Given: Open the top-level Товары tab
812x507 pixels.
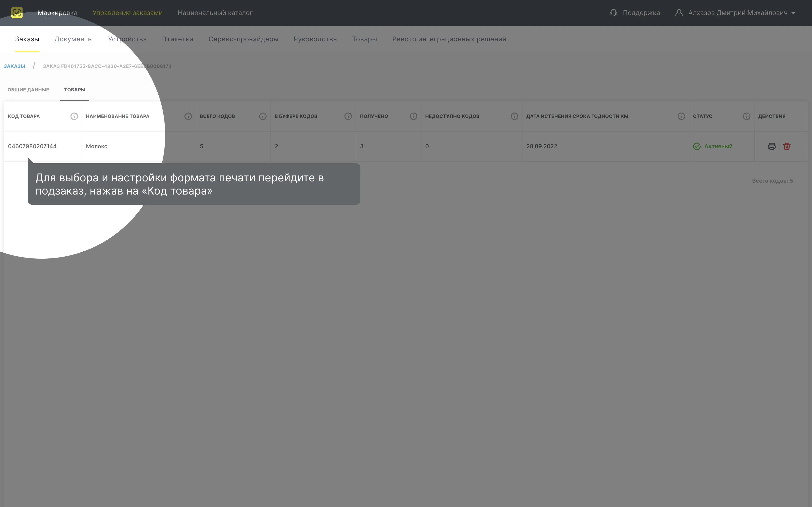Looking at the screenshot, I should [364, 39].
